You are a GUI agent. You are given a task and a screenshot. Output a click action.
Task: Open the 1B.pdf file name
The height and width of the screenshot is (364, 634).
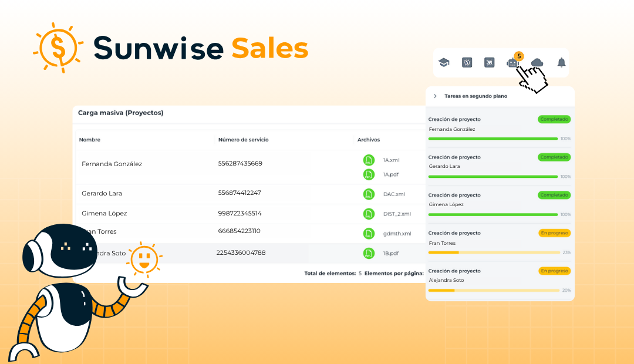pos(391,253)
